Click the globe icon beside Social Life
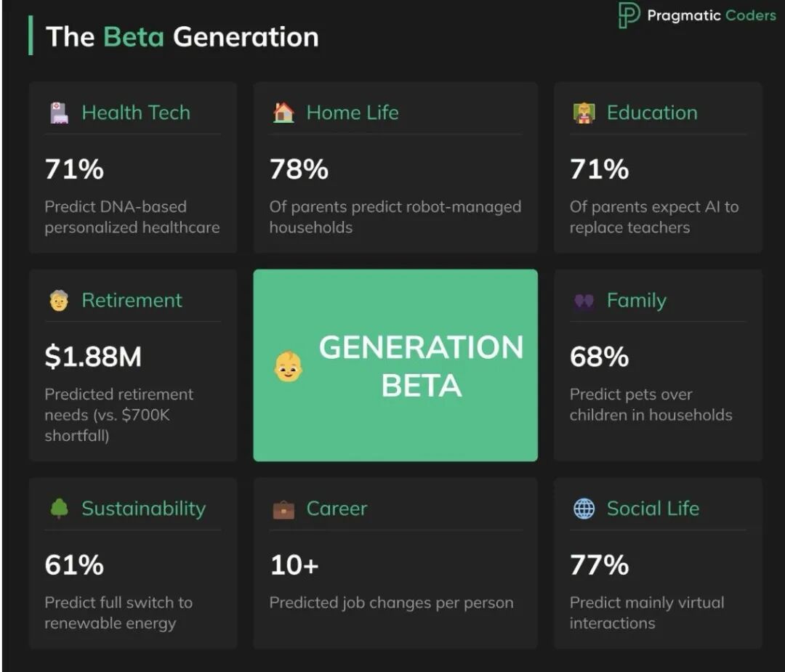 click(x=584, y=509)
